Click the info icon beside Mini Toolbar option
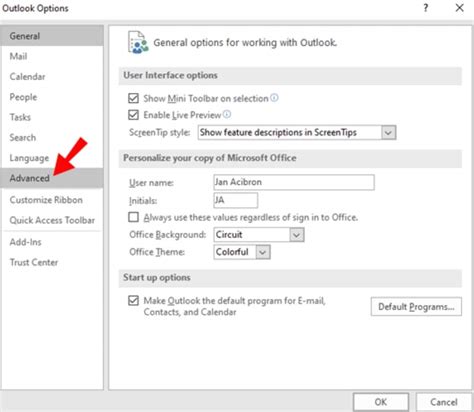 274,98
